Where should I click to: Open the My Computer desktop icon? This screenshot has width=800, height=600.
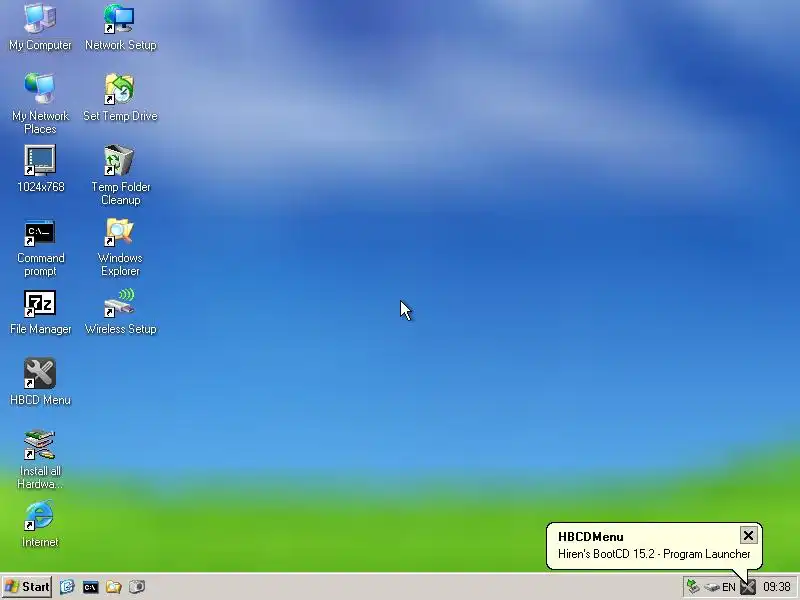click(x=40, y=27)
